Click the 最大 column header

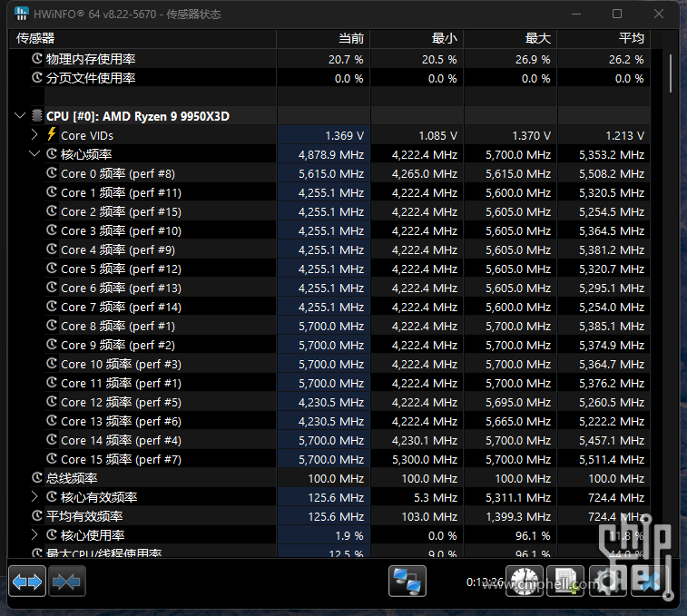[x=510, y=38]
